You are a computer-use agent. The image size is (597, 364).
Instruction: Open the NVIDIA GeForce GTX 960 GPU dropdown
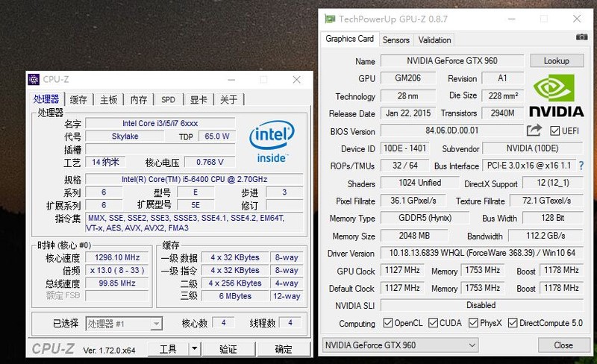(400, 345)
